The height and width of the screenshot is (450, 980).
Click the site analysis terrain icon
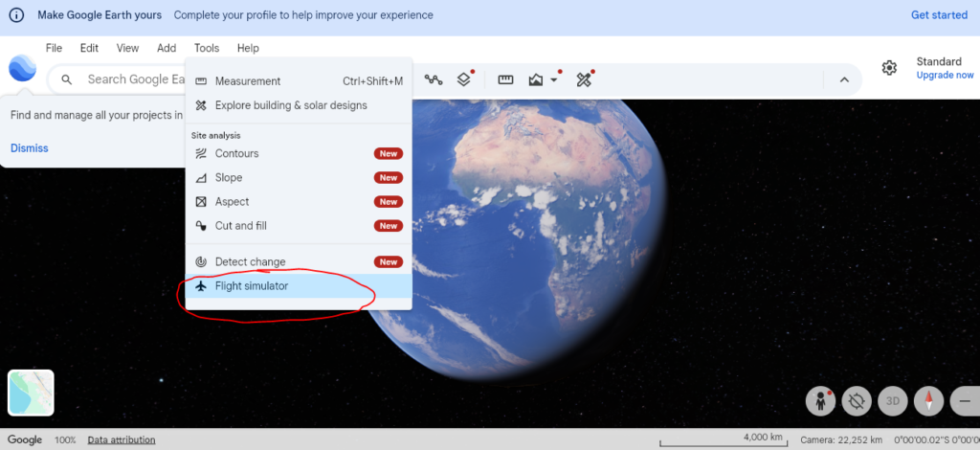tap(536, 80)
